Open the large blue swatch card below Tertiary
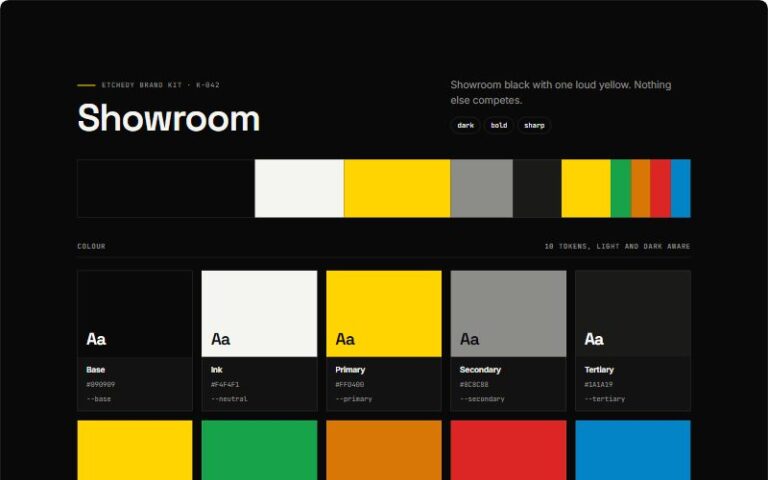768x480 pixels. click(x=633, y=450)
